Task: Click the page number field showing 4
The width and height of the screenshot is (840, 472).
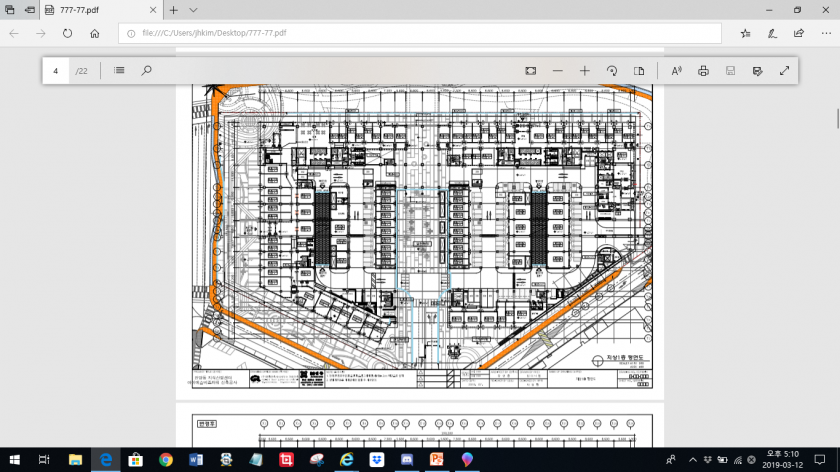Action: point(57,71)
